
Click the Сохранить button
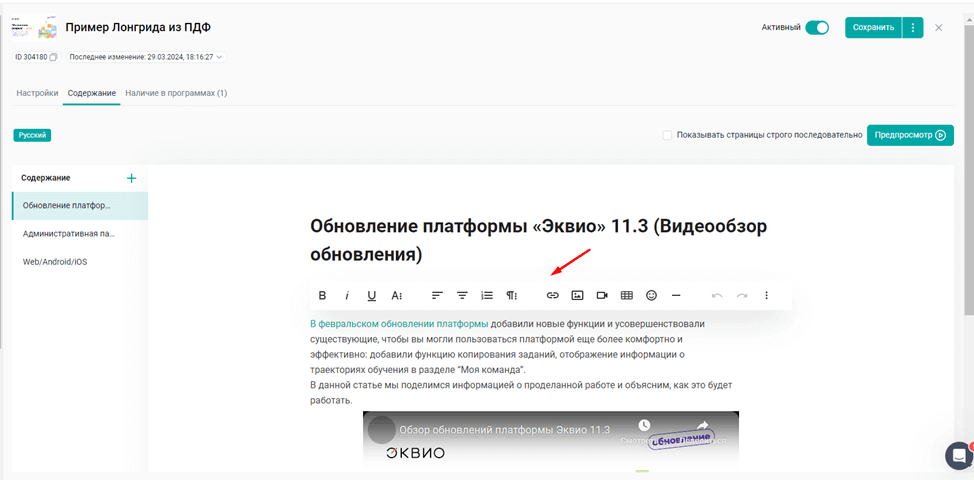pyautogui.click(x=873, y=28)
